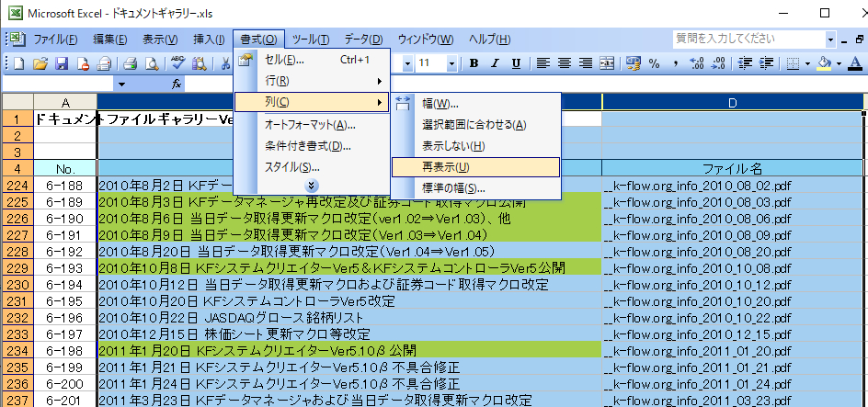Apply Comma style
The height and width of the screenshot is (407, 868).
(675, 63)
